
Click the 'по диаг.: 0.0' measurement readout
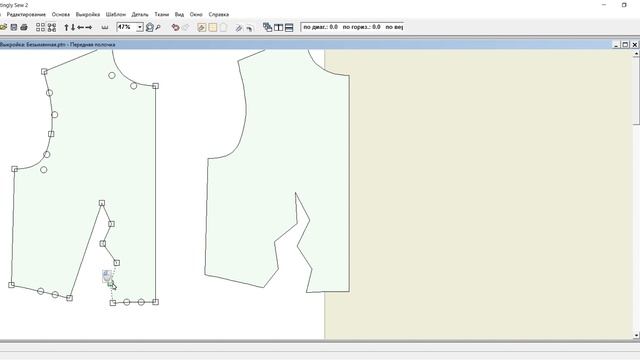320,27
